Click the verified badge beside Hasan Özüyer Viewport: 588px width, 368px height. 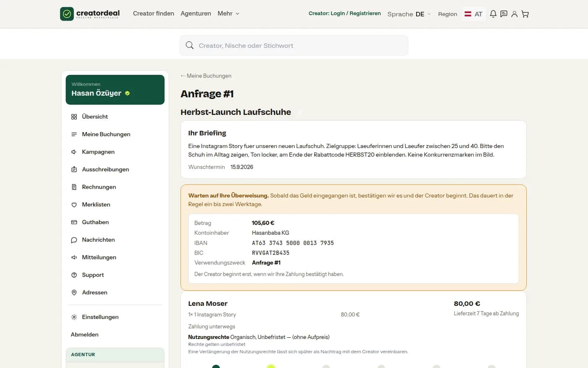click(x=127, y=93)
